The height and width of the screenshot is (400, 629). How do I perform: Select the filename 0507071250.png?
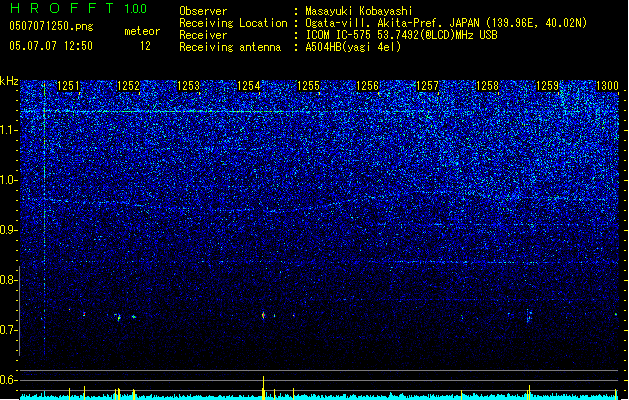point(51,26)
